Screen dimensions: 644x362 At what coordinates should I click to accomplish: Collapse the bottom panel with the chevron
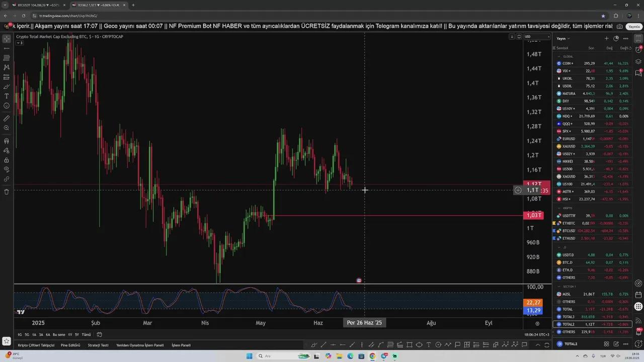(538, 345)
